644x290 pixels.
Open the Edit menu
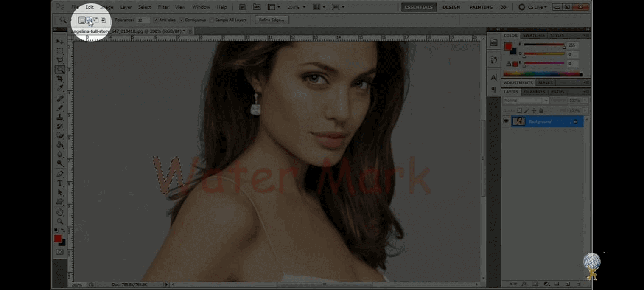tap(90, 7)
